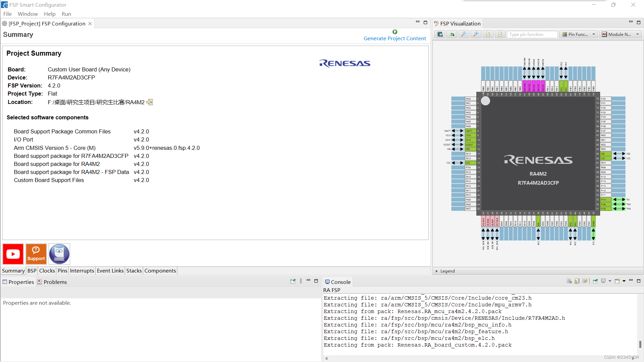Switch to the Event Links tab
The width and height of the screenshot is (644, 362).
click(110, 271)
